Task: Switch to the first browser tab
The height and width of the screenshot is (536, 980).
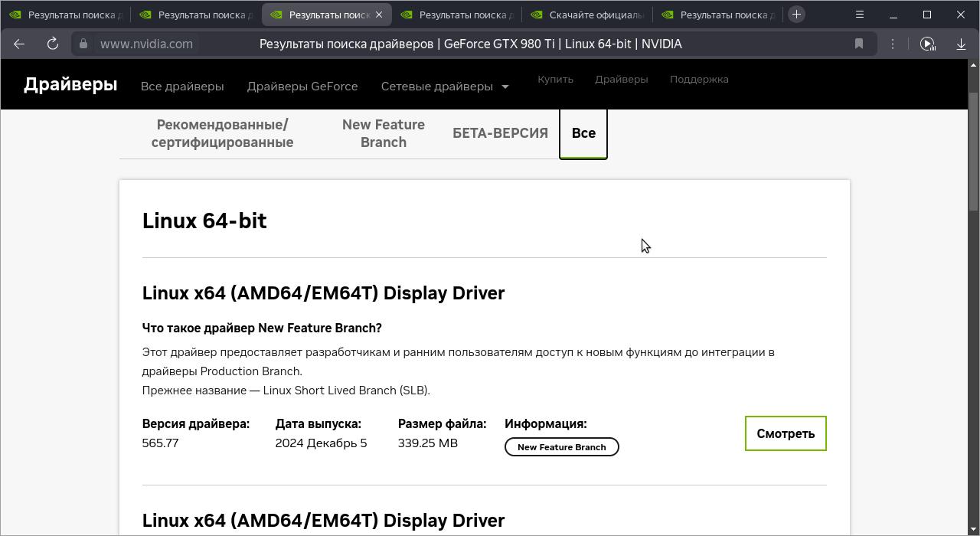Action: pos(65,15)
